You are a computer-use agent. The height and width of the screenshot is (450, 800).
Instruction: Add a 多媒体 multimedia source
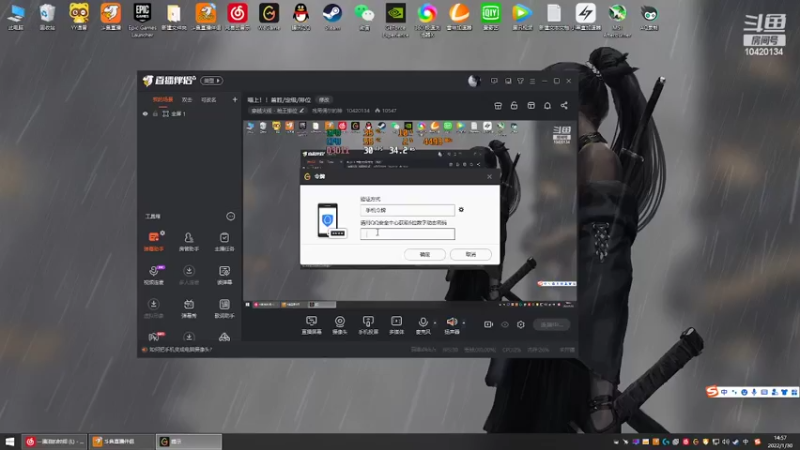[396, 324]
